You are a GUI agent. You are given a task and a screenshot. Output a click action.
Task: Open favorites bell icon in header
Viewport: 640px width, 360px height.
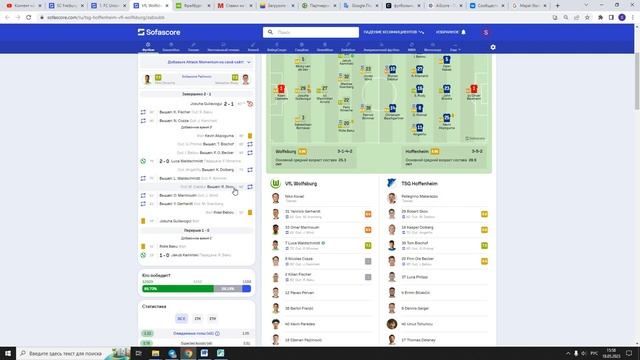pos(463,32)
